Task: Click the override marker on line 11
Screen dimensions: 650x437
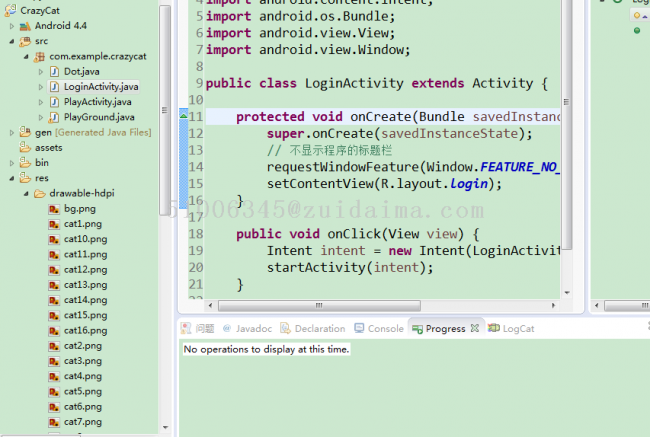Action: click(x=183, y=116)
